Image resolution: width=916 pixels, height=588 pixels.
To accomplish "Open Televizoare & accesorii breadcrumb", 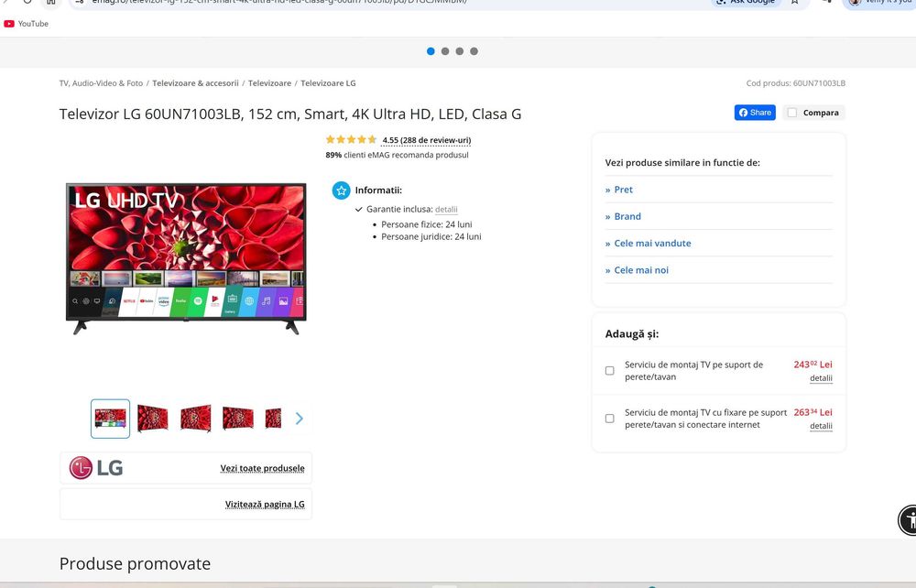I will [x=196, y=83].
